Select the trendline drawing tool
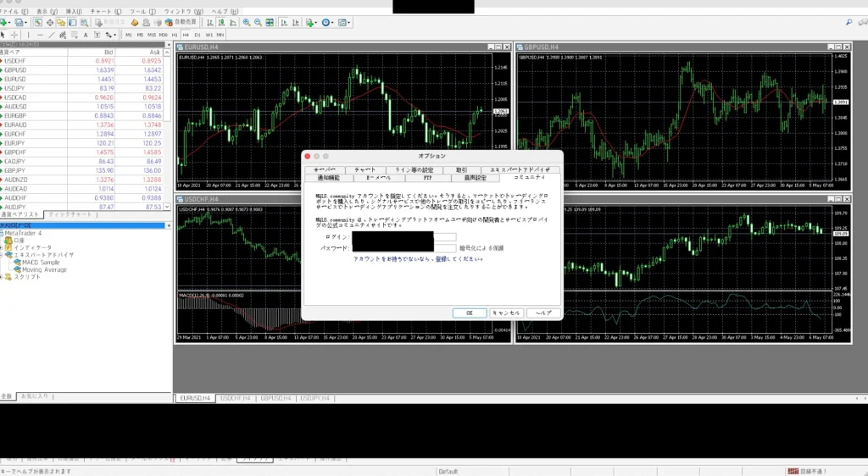 [52, 35]
